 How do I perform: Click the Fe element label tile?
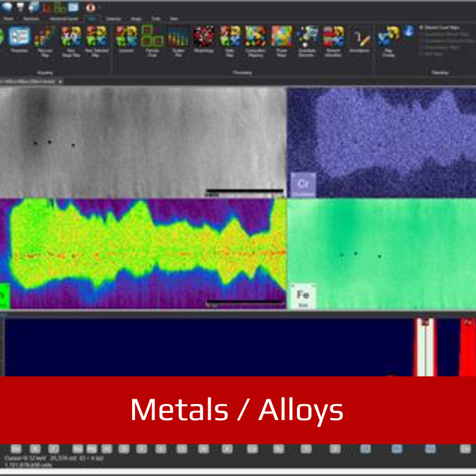point(303,296)
